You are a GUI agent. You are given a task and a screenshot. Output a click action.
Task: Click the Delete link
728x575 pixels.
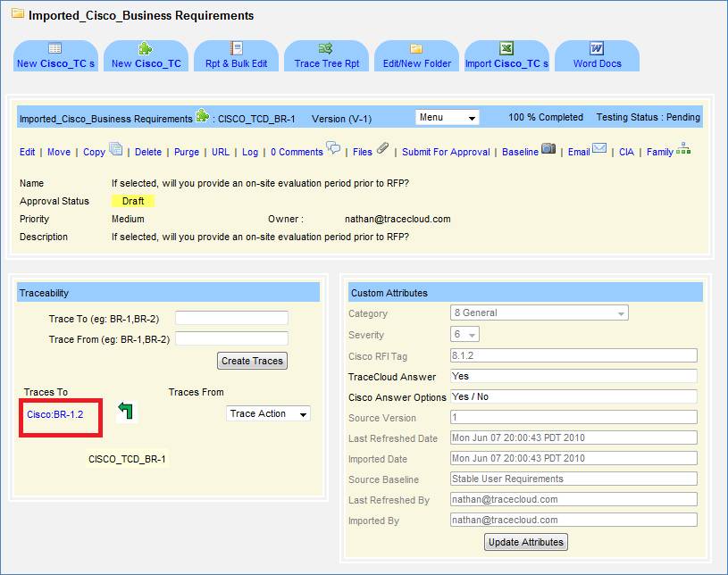click(x=148, y=152)
